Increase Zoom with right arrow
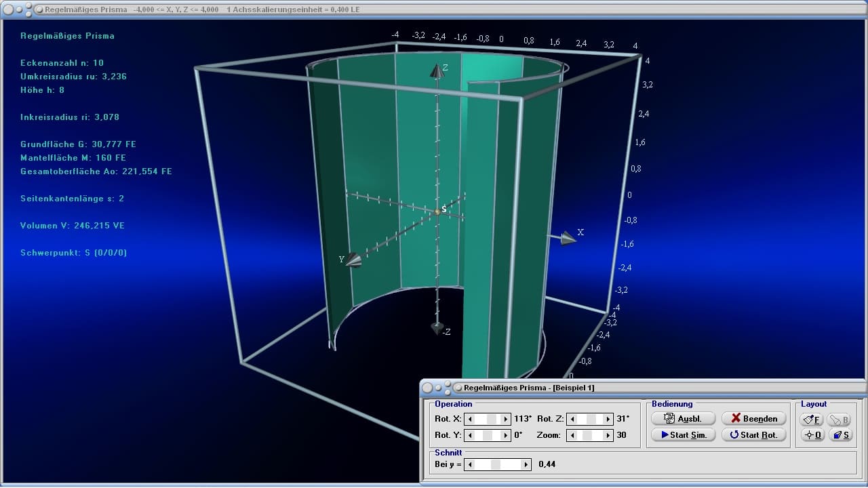 coord(608,435)
